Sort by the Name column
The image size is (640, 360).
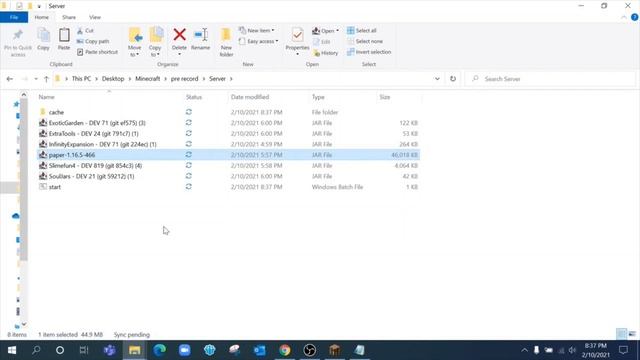(x=47, y=97)
